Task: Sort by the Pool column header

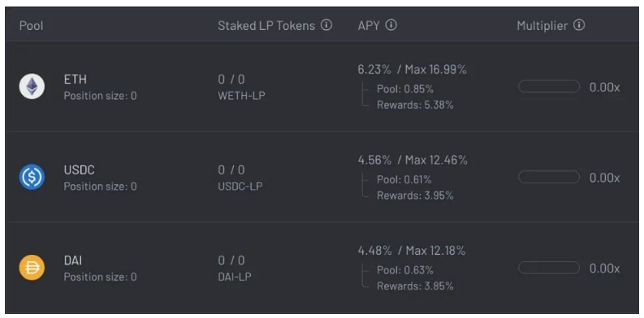Action: click(31, 26)
